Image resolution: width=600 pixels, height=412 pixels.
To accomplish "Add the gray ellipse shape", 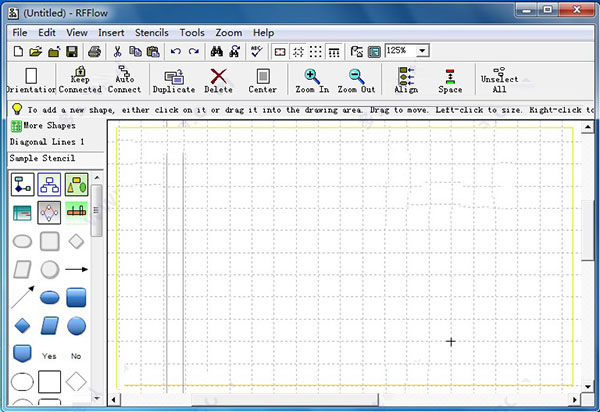I will [23, 242].
